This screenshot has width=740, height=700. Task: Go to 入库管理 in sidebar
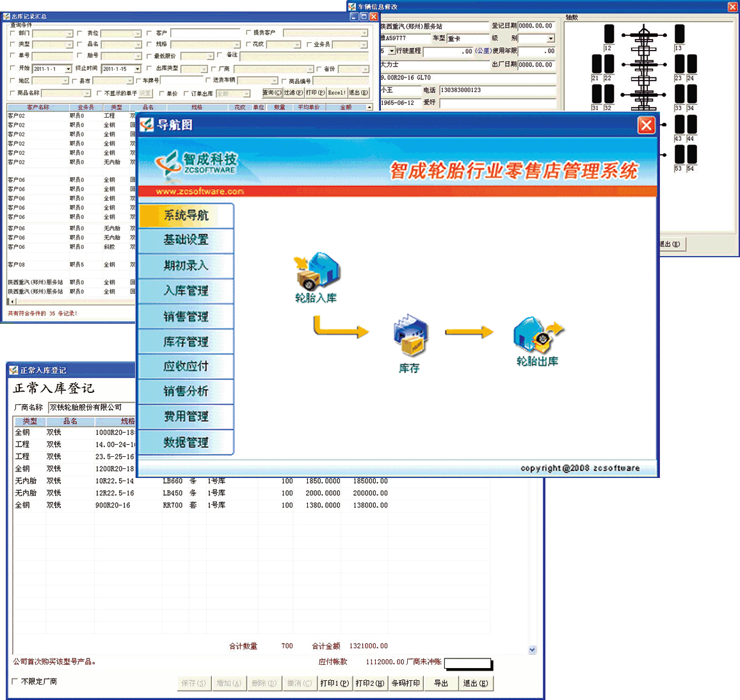[x=186, y=290]
